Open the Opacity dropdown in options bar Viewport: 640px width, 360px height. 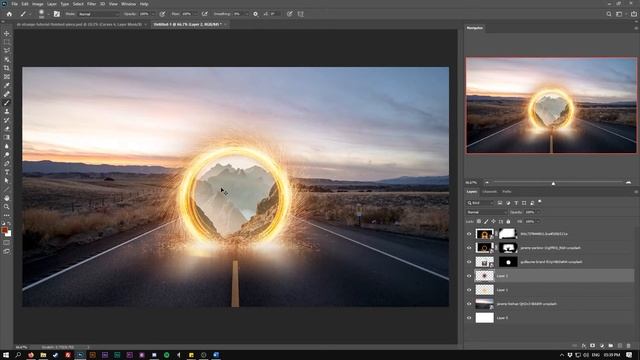coord(152,14)
